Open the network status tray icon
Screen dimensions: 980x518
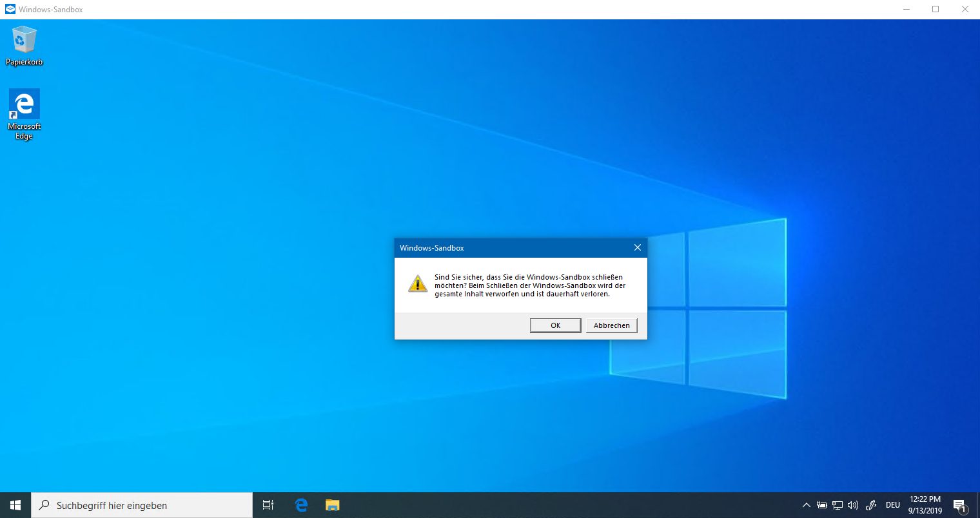[x=838, y=505]
